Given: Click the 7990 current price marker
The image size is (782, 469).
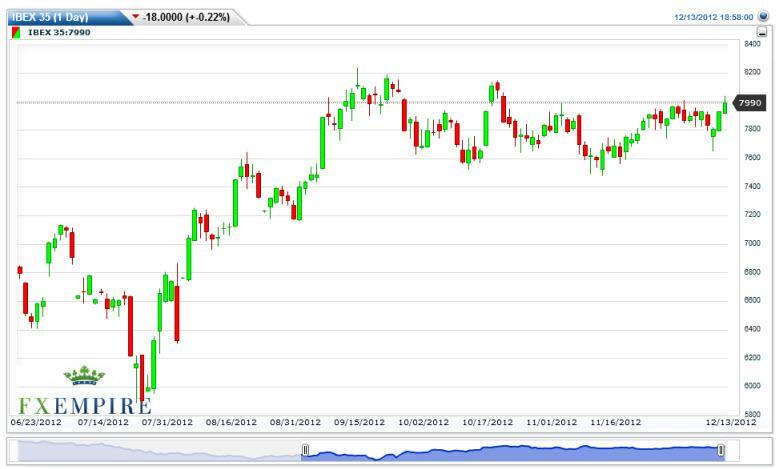Looking at the screenshot, I should [749, 103].
